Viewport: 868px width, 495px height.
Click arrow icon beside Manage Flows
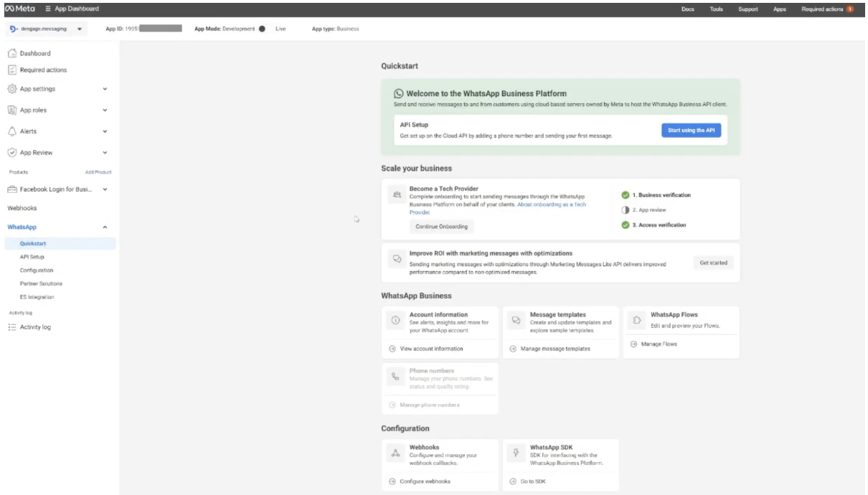(633, 344)
